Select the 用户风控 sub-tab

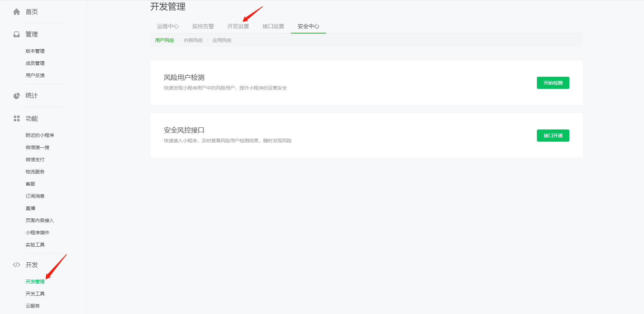pyautogui.click(x=165, y=40)
